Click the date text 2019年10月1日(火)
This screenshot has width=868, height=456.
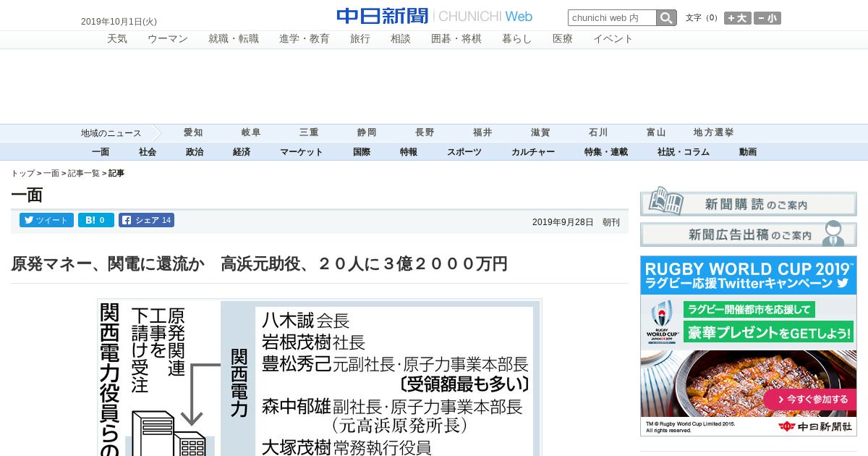tap(119, 22)
